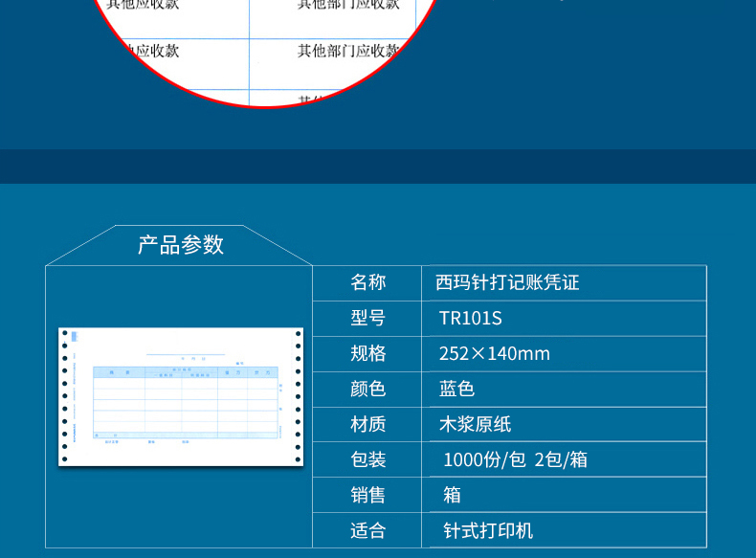Click the 箱 sales unit value
The width and height of the screenshot is (756, 558).
click(452, 495)
